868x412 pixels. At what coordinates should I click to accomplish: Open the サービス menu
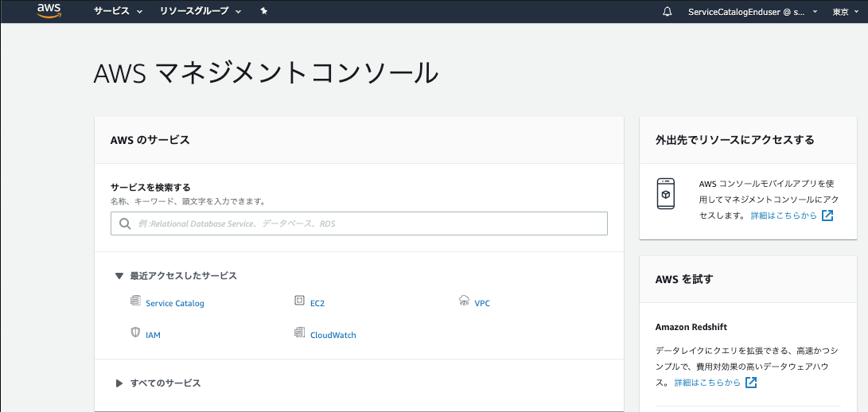coord(118,11)
